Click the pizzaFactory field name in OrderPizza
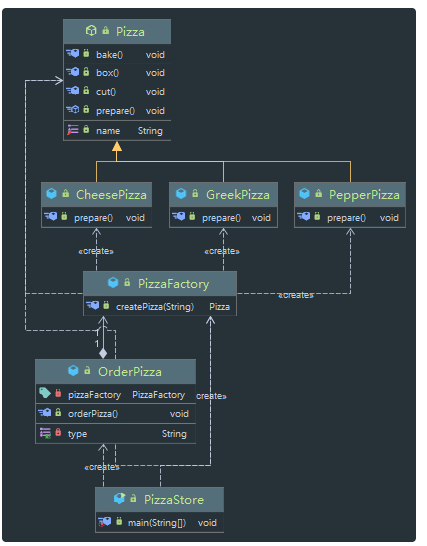The height and width of the screenshot is (546, 427). tap(94, 395)
